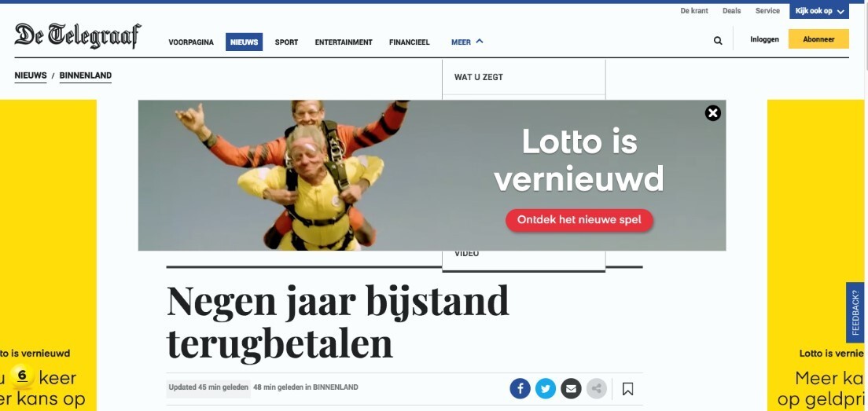Screen dimensions: 868x411
Task: Collapse the MEER menu
Action: tap(467, 42)
